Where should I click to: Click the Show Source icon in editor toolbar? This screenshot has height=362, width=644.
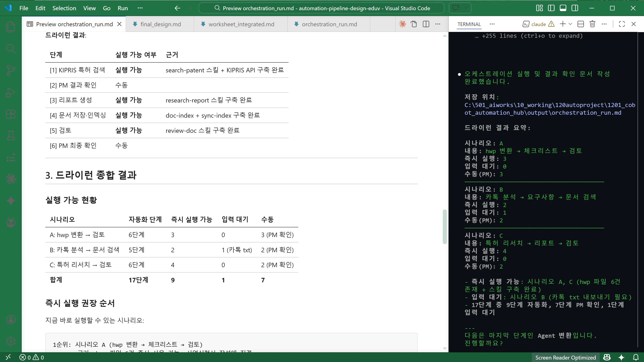[x=414, y=24]
